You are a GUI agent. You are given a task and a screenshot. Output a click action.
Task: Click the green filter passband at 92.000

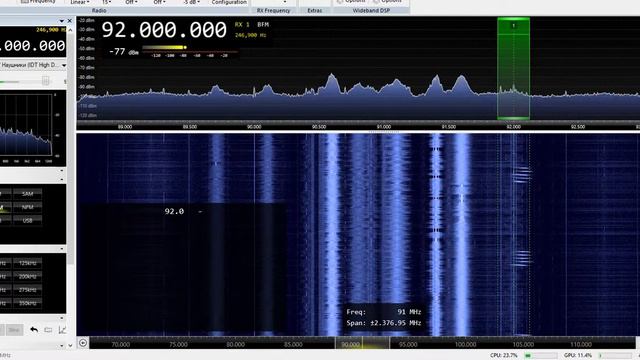pyautogui.click(x=513, y=69)
